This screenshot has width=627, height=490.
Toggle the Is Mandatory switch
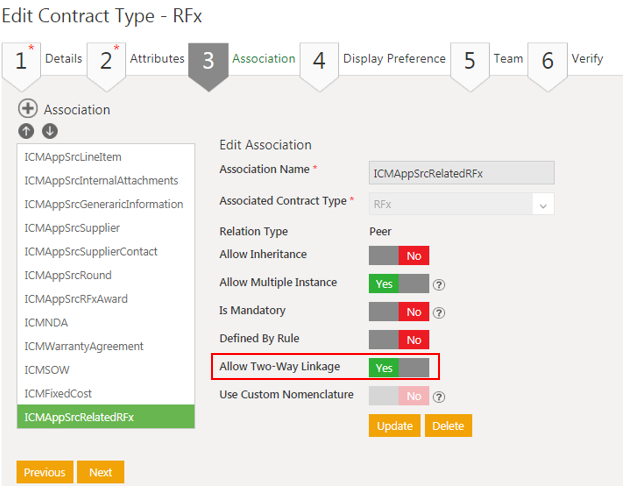398,312
